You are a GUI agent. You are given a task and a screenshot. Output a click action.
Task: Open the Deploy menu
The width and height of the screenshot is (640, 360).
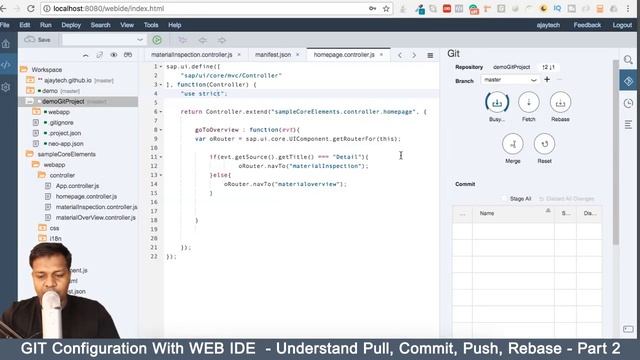(x=71, y=25)
